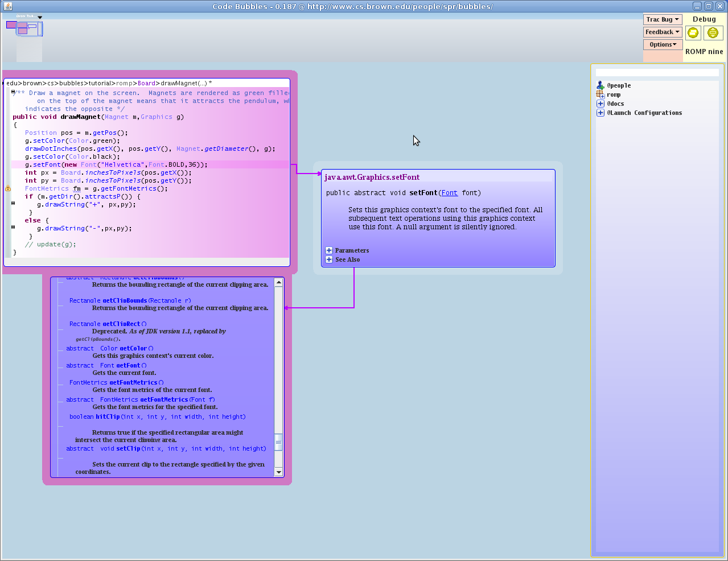Click the 'Position pos = m.getPos();' line
This screenshot has height=561, width=728.
click(x=76, y=133)
